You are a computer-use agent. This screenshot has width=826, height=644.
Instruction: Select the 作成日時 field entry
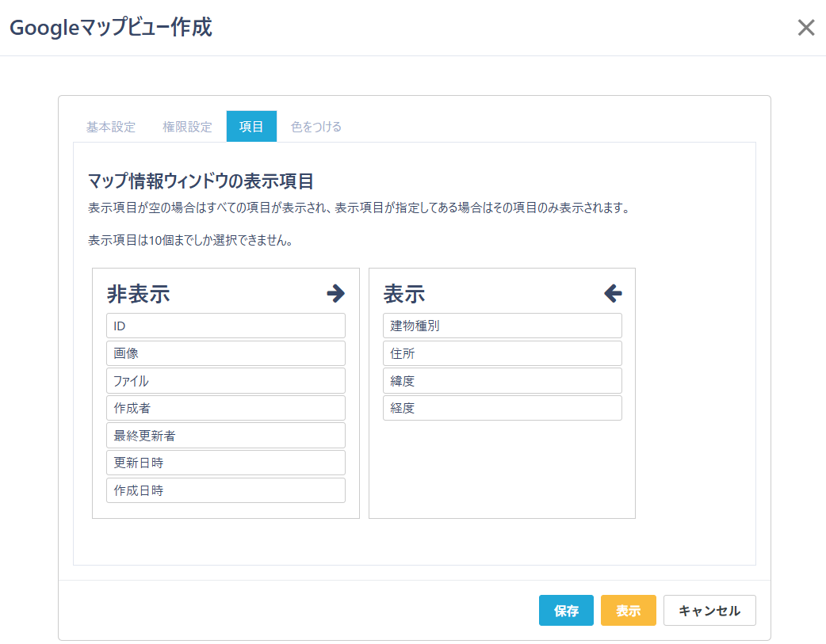[226, 490]
